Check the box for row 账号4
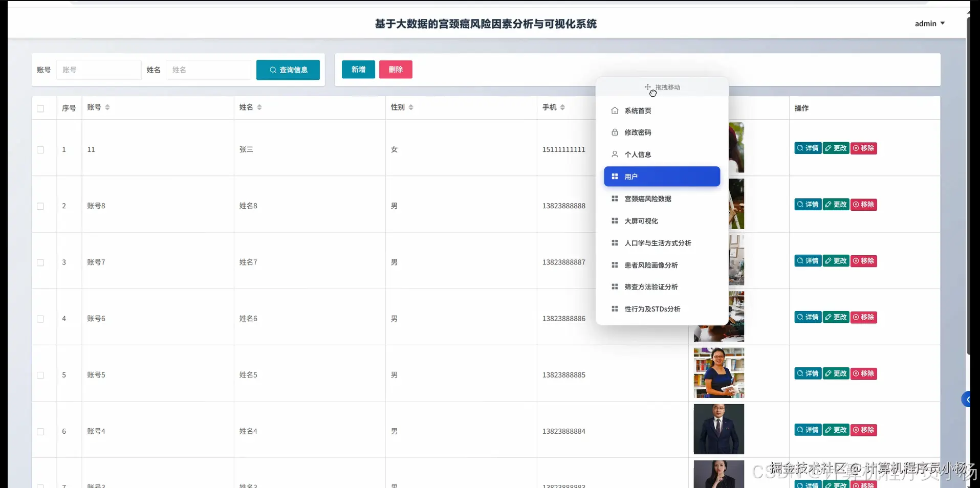Screen dimensions: 980x488 (40, 432)
